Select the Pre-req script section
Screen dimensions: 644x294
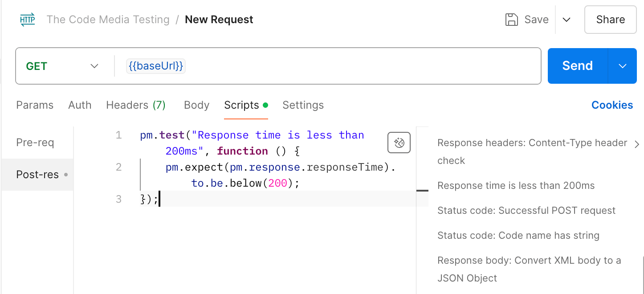click(35, 143)
